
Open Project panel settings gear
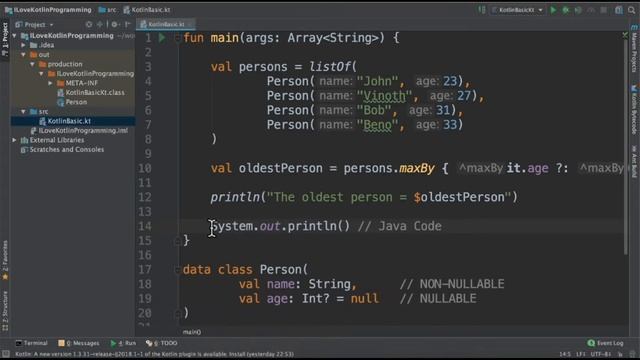coord(115,24)
